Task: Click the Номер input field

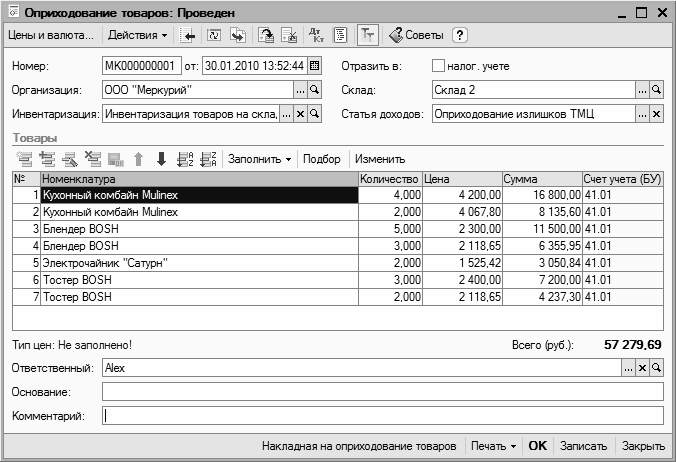Action: (142, 66)
